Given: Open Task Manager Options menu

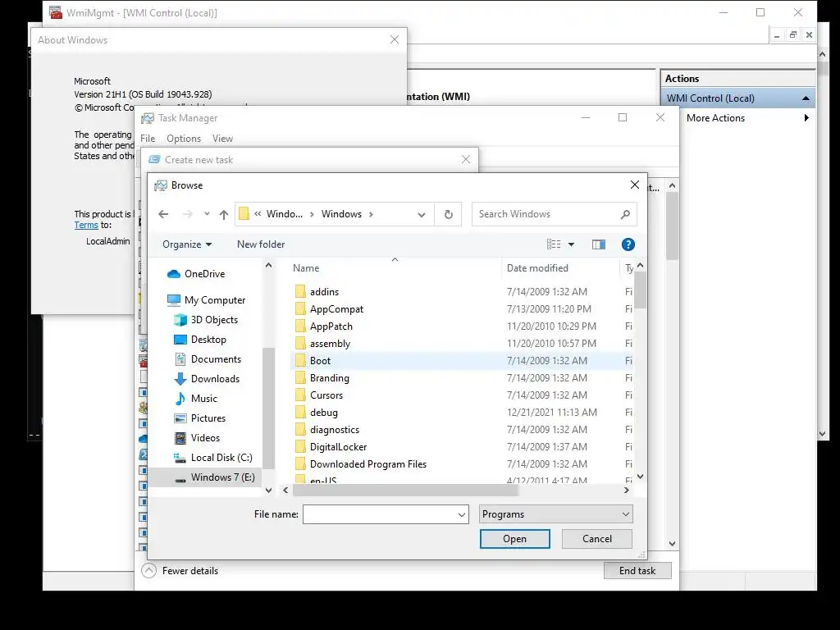Looking at the screenshot, I should (184, 139).
